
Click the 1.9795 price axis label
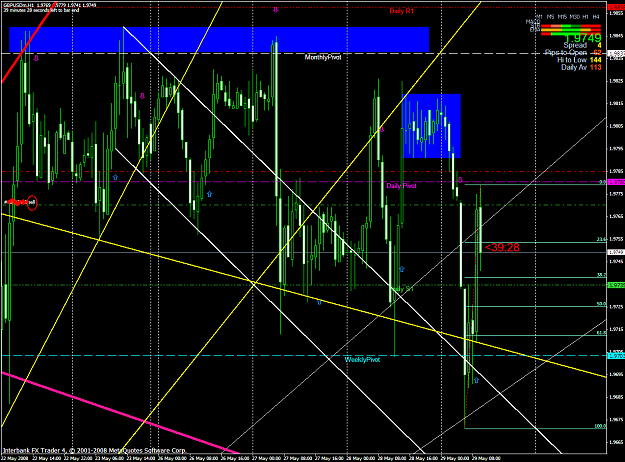616,149
